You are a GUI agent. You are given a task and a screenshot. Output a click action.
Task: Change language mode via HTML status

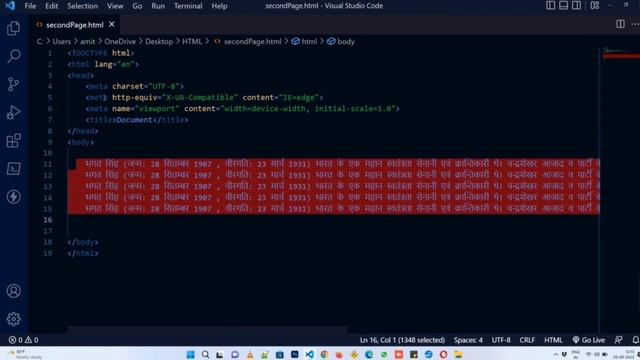click(x=553, y=340)
